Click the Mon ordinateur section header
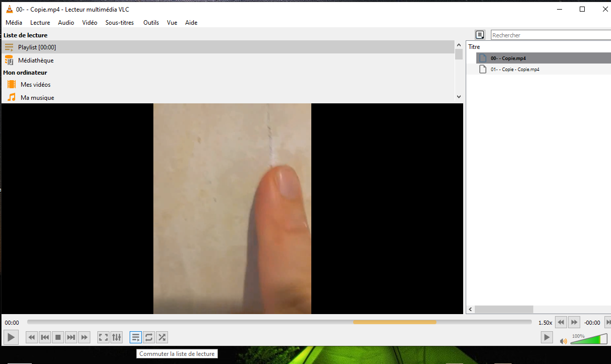Screen dimensions: 611x364 (25, 73)
